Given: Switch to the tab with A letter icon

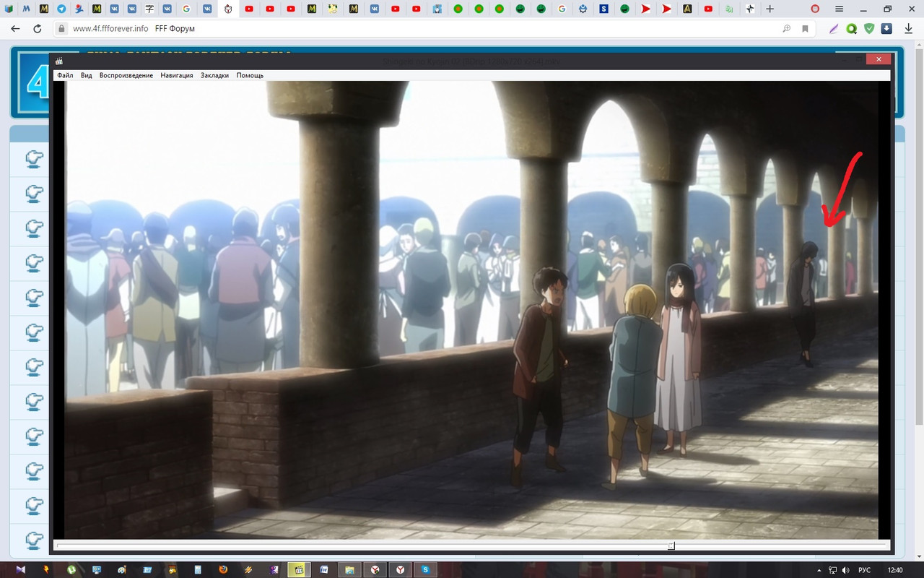Looking at the screenshot, I should [687, 9].
